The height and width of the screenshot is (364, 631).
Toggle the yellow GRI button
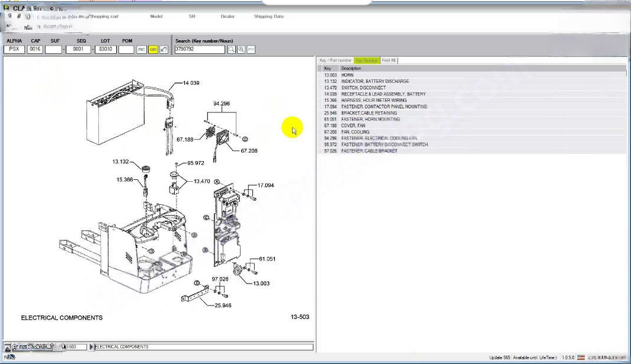(153, 50)
